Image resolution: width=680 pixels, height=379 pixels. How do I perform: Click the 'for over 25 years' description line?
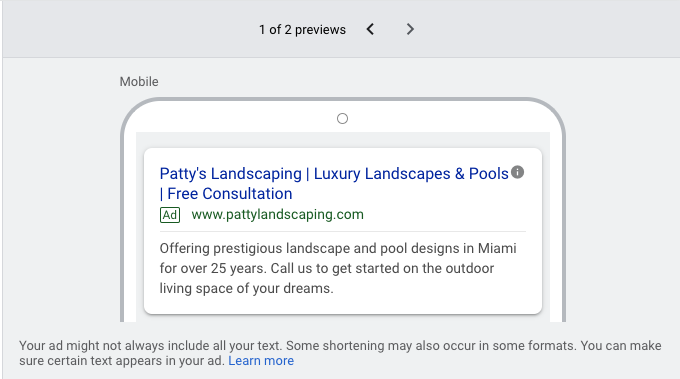pyautogui.click(x=327, y=268)
